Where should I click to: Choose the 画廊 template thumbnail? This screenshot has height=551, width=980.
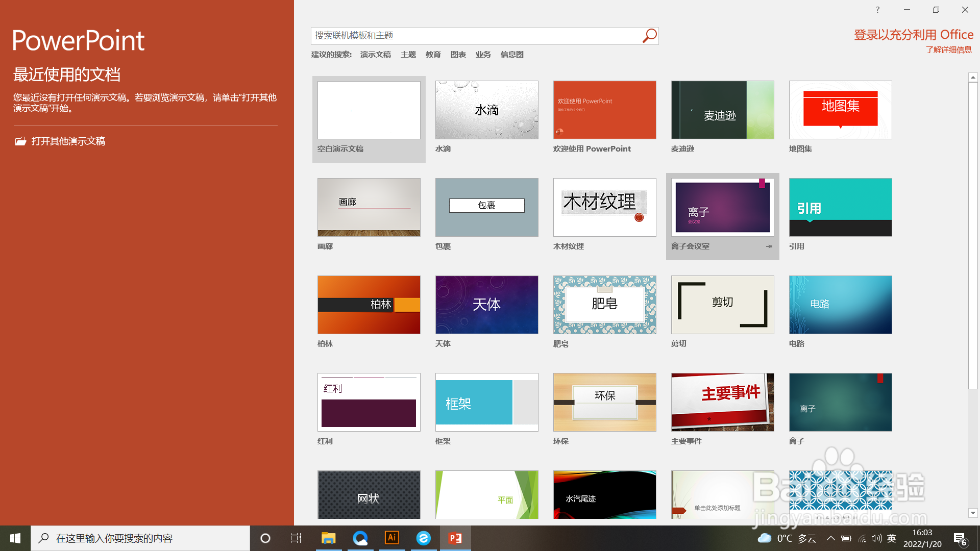pyautogui.click(x=369, y=207)
